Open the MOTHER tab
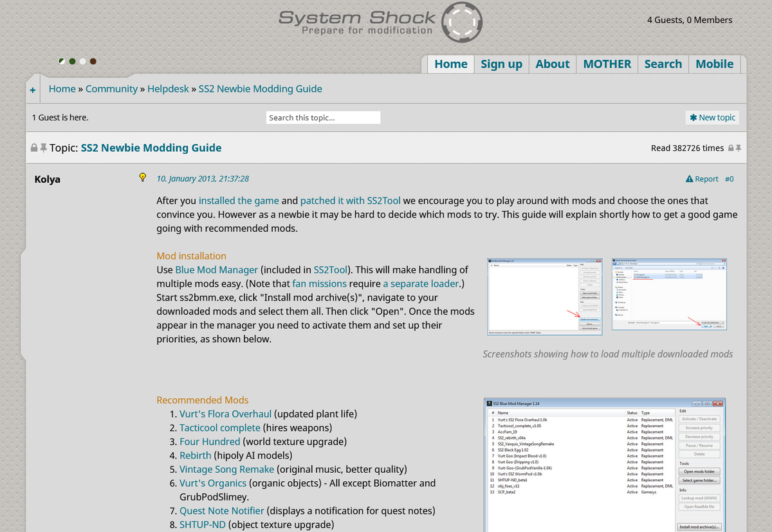Viewport: 772px width, 532px height. 607,64
